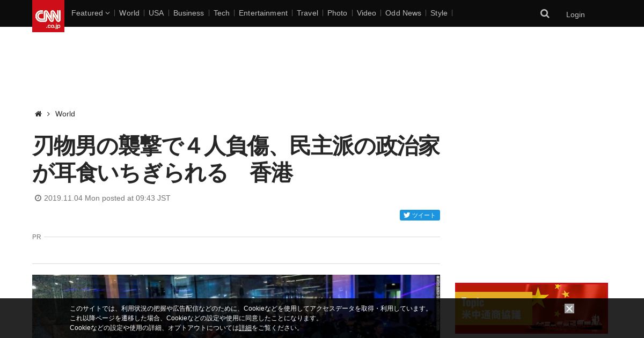Viewport: 644px width, 338px height.
Task: Open the Tech section
Action: [x=222, y=13]
